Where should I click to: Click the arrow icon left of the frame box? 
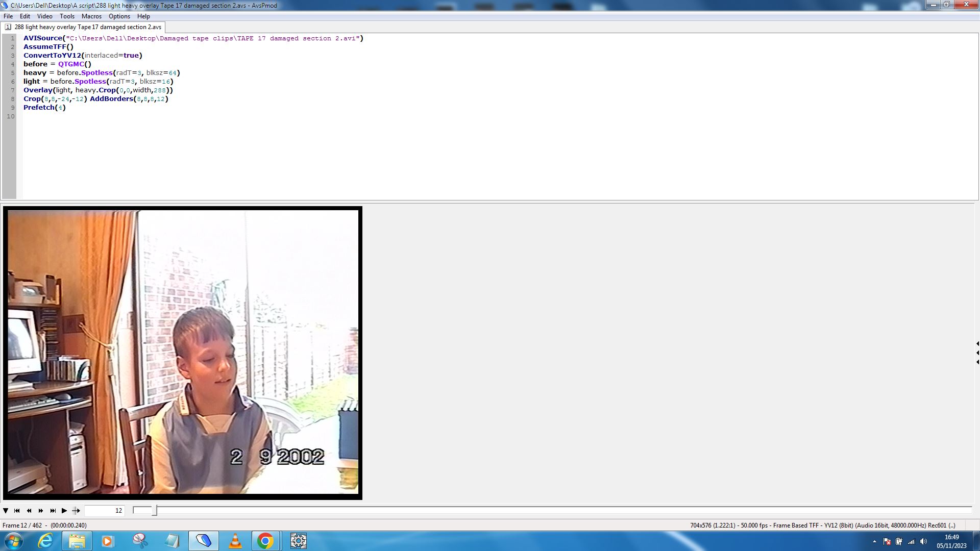76,511
